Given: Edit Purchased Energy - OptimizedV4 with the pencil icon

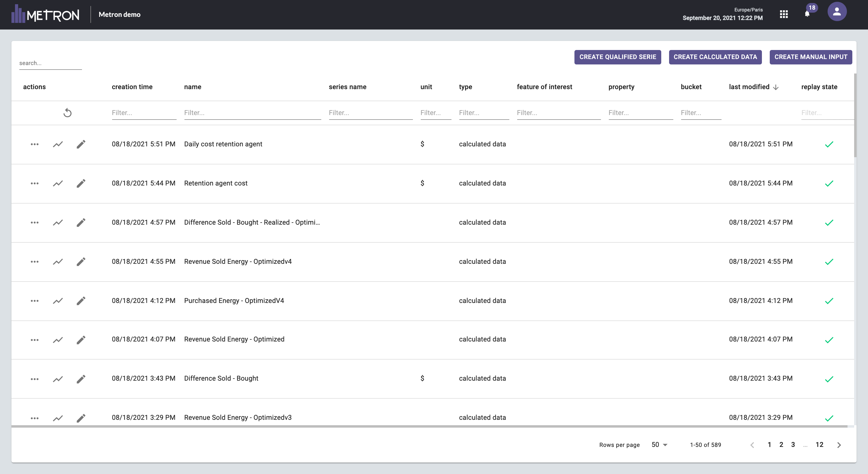Looking at the screenshot, I should pyautogui.click(x=81, y=301).
